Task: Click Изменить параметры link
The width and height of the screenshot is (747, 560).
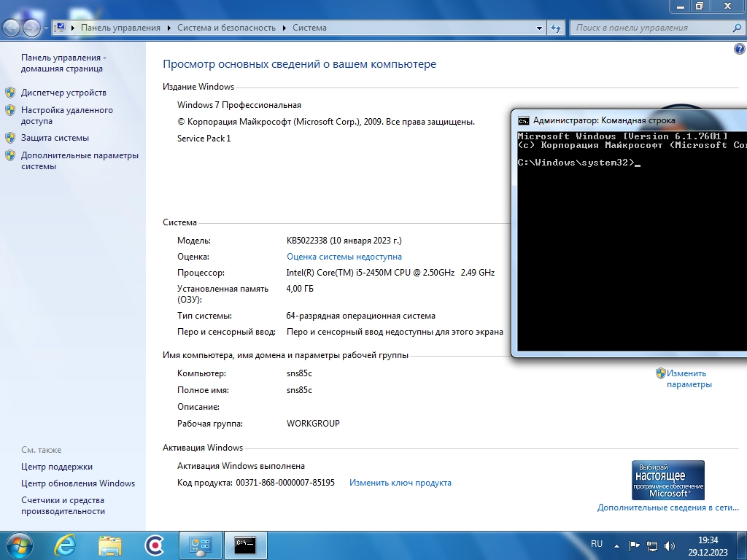Action: 689,378
